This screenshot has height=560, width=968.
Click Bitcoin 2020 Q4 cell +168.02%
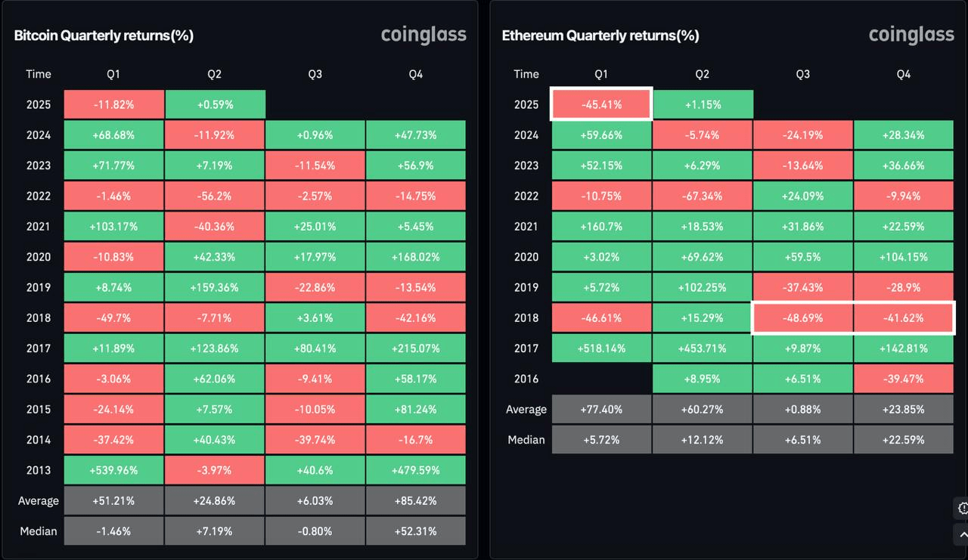(415, 257)
